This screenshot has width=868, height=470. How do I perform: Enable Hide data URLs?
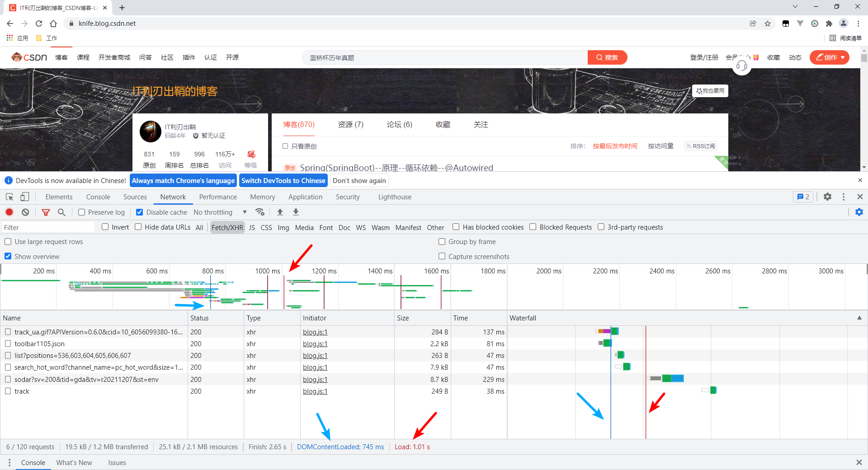click(x=138, y=227)
